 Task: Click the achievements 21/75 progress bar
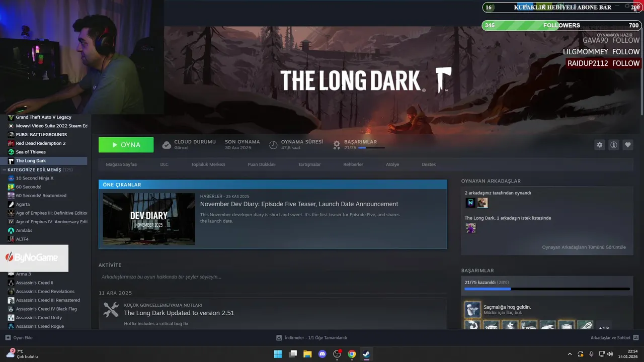click(x=547, y=289)
